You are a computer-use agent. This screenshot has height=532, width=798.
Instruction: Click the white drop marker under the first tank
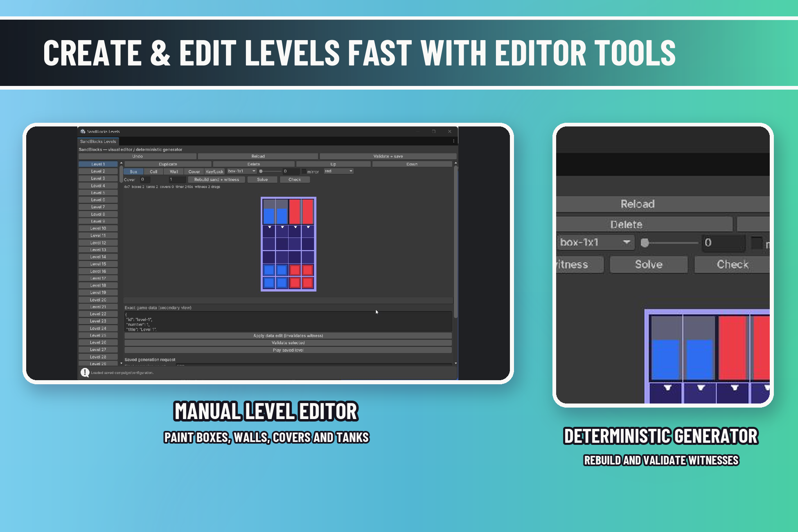(269, 227)
